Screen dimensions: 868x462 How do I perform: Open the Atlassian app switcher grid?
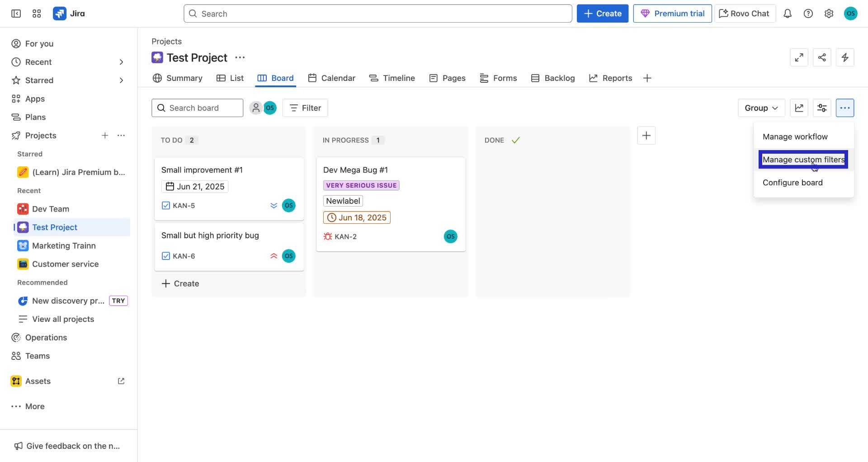(x=37, y=14)
